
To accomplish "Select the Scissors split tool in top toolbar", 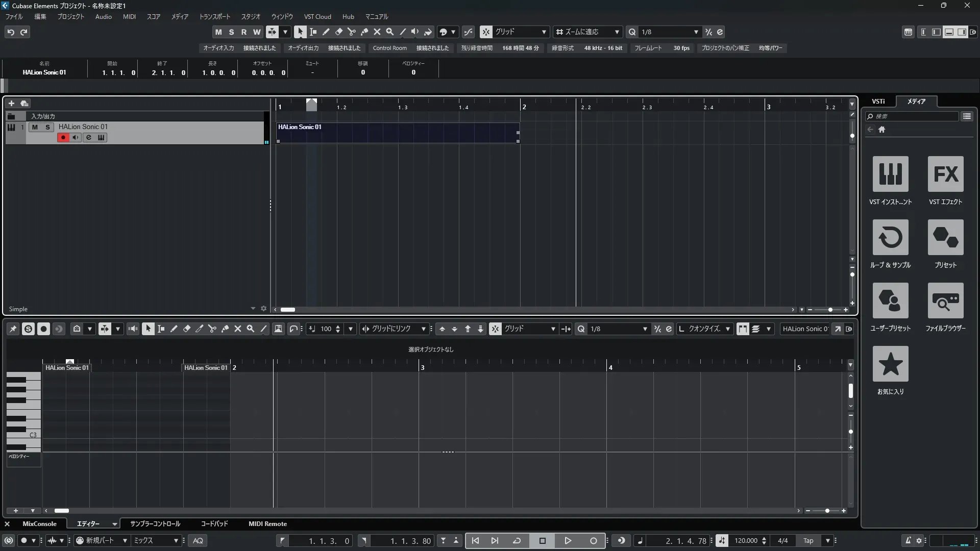I will click(x=352, y=32).
